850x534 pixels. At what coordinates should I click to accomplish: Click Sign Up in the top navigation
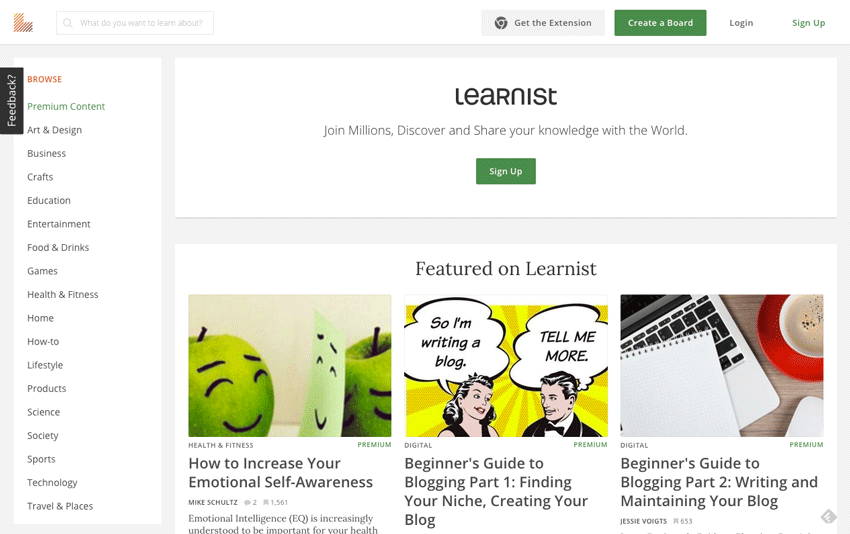(808, 23)
